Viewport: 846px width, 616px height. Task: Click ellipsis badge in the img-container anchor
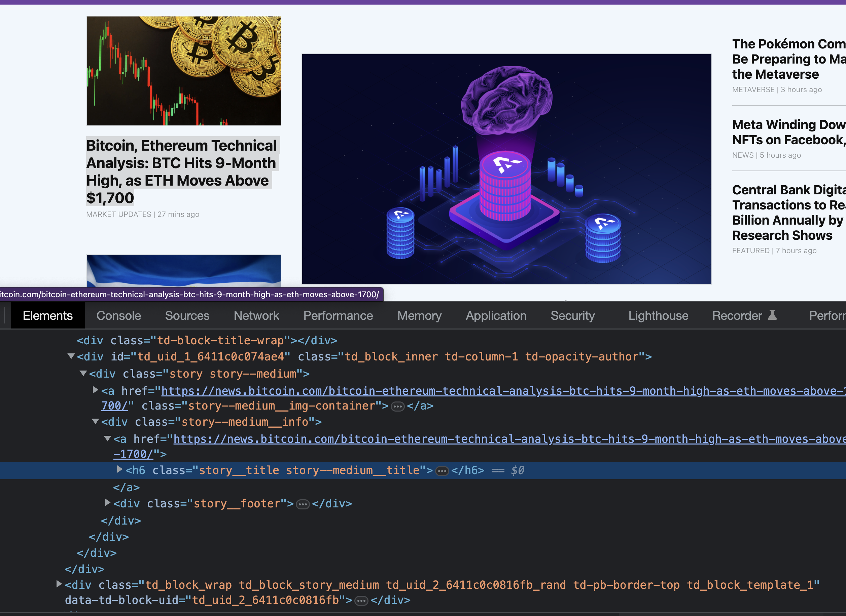[x=397, y=407]
